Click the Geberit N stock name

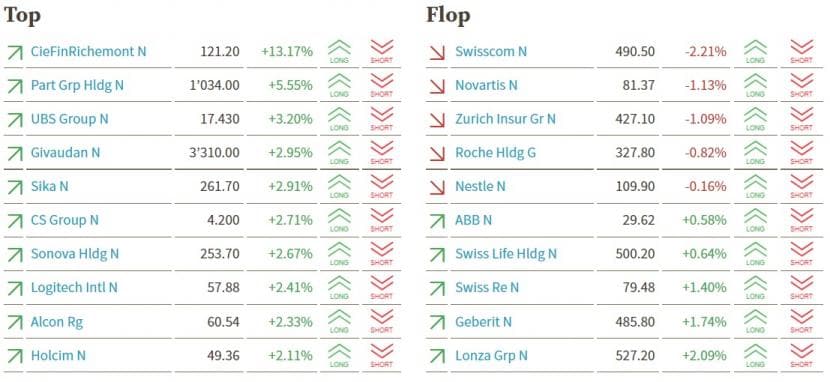coord(483,322)
